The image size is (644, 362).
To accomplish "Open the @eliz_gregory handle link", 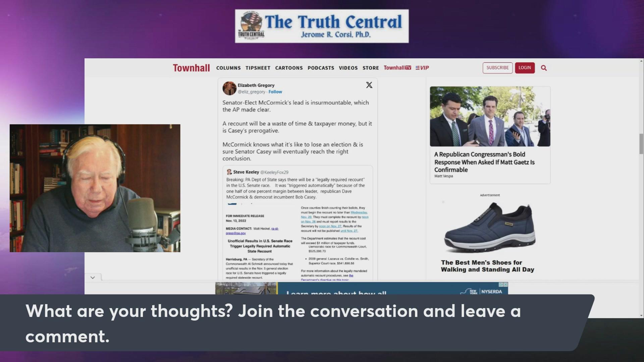I will [x=252, y=92].
